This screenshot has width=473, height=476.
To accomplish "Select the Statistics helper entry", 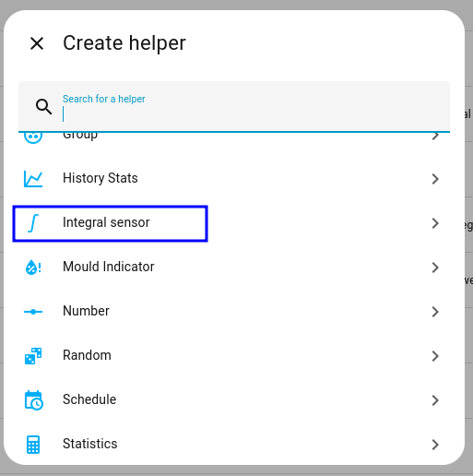I will [234, 445].
